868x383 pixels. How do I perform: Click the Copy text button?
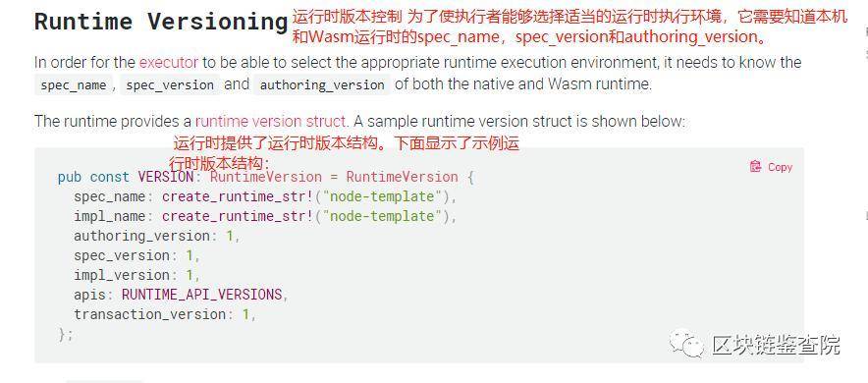pos(780,167)
